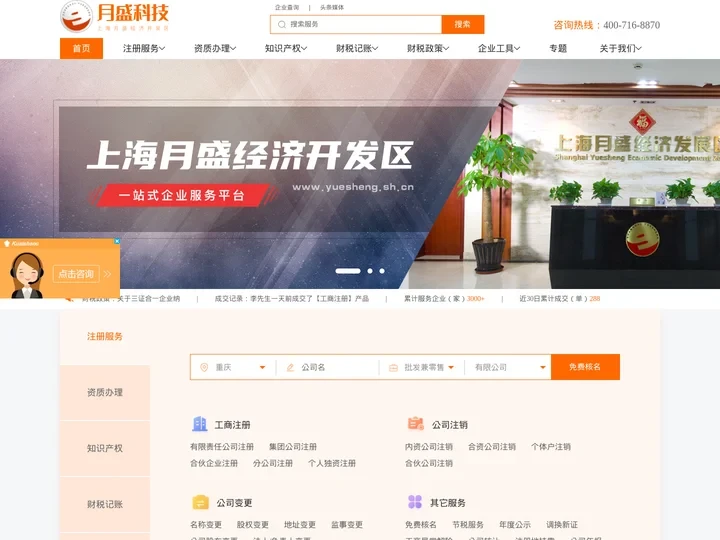Click the 免费核名 submit button
The height and width of the screenshot is (540, 720).
(x=585, y=367)
